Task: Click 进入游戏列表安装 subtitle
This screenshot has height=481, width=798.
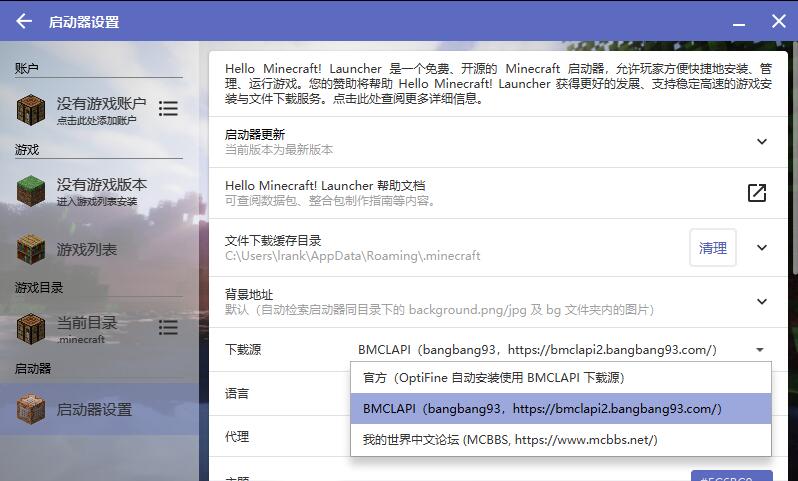Action: click(97, 202)
